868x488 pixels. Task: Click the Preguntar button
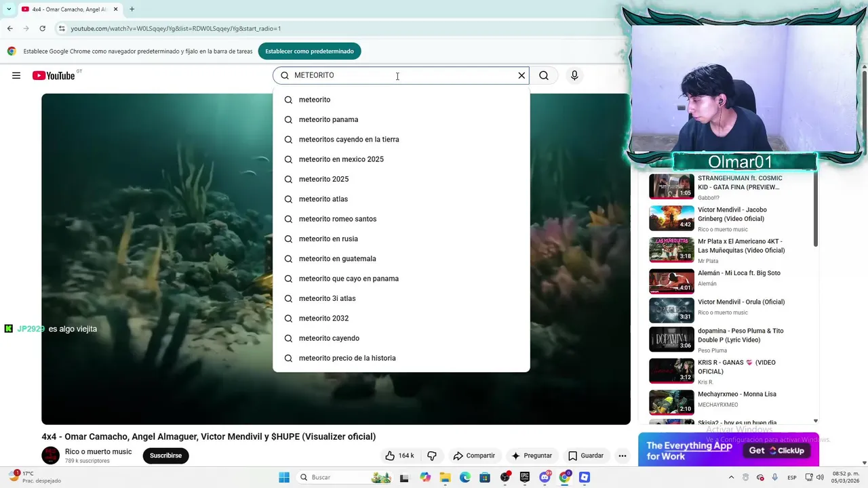[532, 455]
